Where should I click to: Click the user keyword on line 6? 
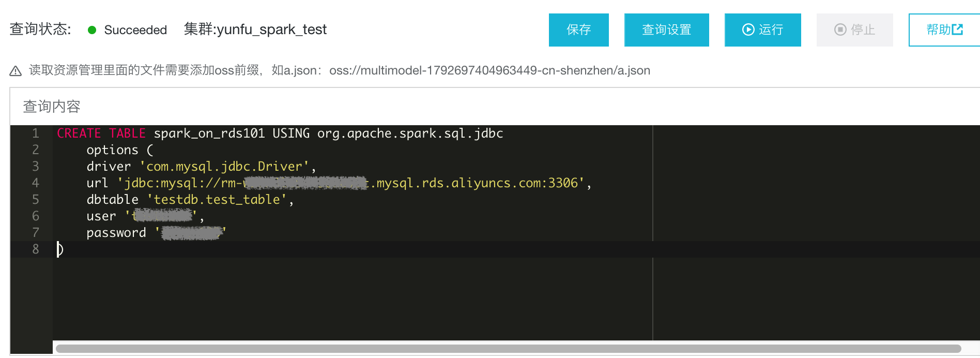(101, 216)
